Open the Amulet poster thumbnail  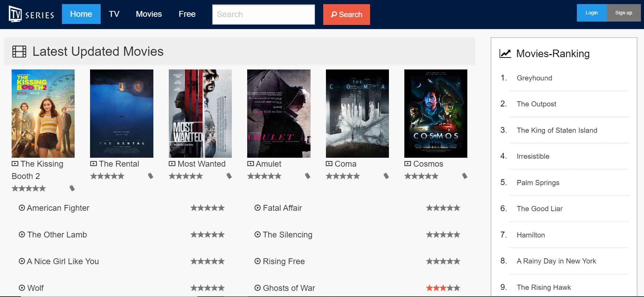(x=279, y=114)
